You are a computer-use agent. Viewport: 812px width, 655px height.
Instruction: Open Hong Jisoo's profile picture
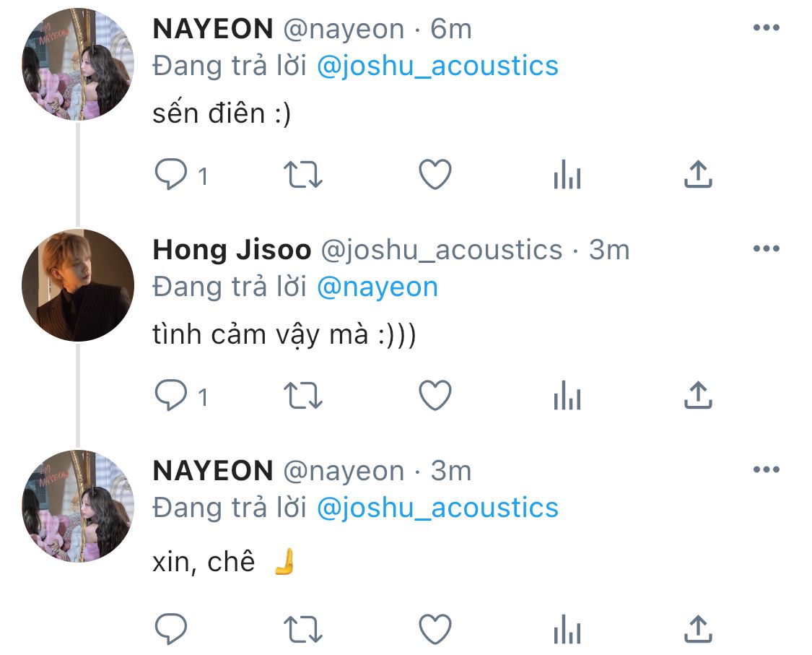point(78,285)
